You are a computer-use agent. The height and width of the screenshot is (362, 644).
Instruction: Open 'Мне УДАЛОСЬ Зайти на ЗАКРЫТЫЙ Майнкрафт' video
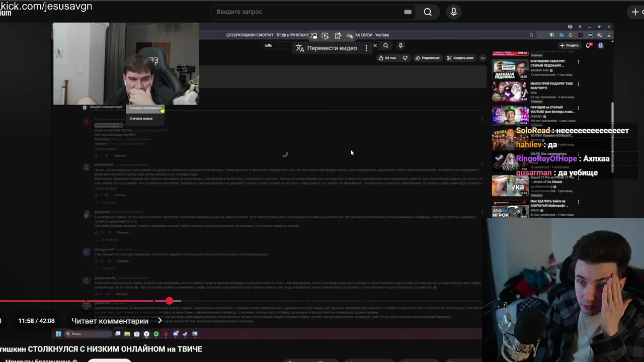tap(510, 209)
